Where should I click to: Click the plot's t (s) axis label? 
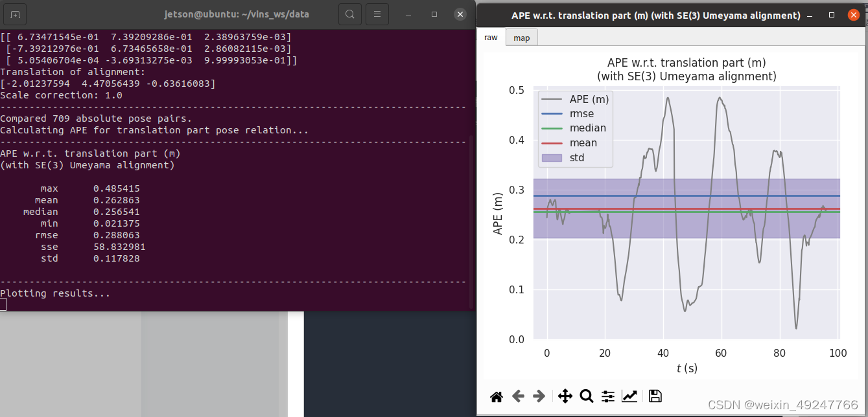click(686, 368)
